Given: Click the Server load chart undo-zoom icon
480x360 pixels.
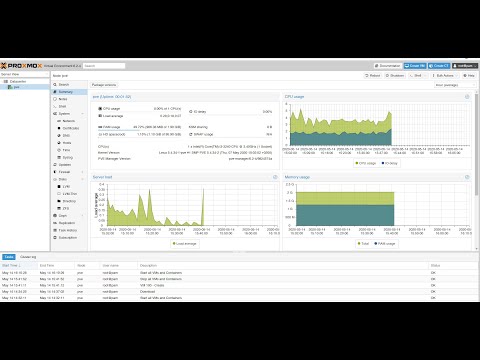Looking at the screenshot, I should (275, 177).
